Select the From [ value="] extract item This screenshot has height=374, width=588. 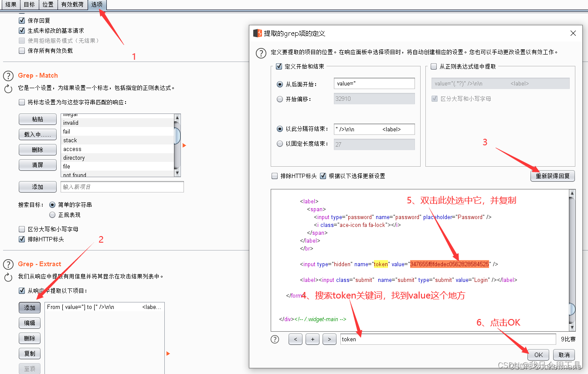coord(104,307)
